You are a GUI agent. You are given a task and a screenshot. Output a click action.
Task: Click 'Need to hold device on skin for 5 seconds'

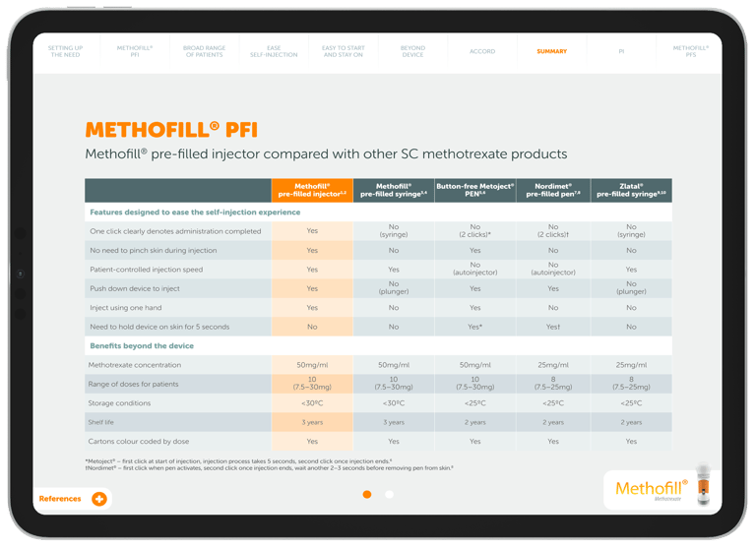tap(159, 327)
